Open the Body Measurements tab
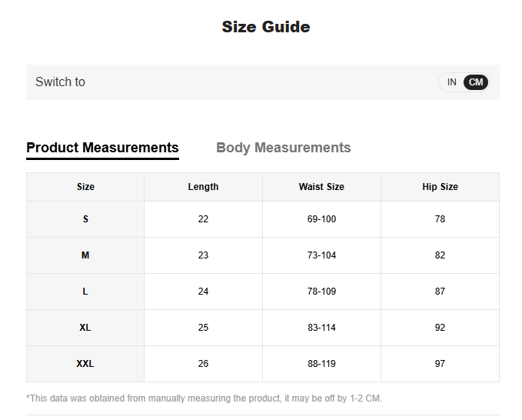 click(283, 148)
